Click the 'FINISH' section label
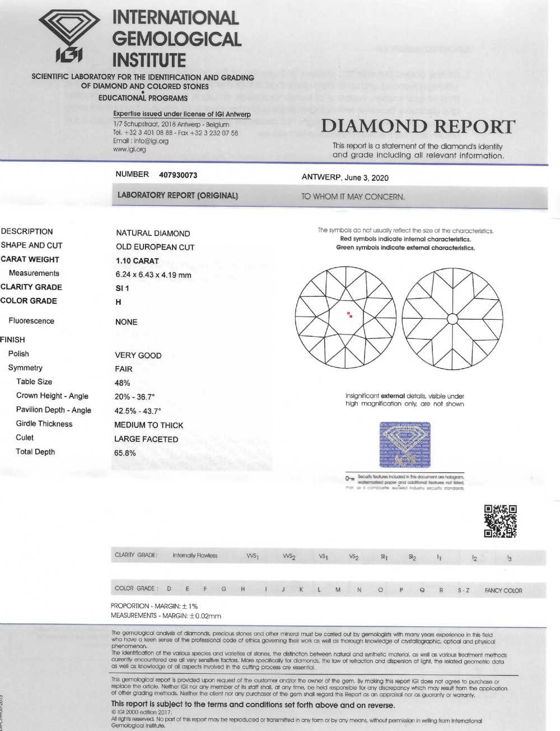This screenshot has height=731, width=560. pyautogui.click(x=12, y=339)
